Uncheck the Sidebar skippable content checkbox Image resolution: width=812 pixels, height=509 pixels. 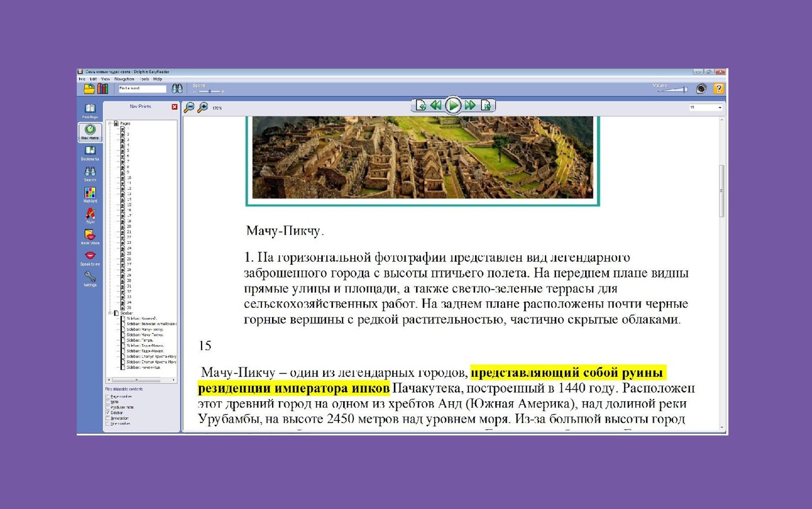108,412
